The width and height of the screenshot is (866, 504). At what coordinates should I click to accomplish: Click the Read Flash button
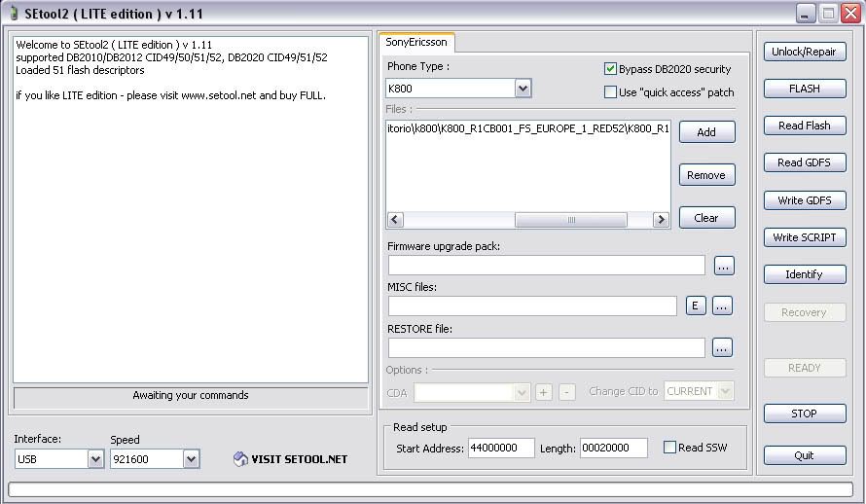[x=805, y=126]
